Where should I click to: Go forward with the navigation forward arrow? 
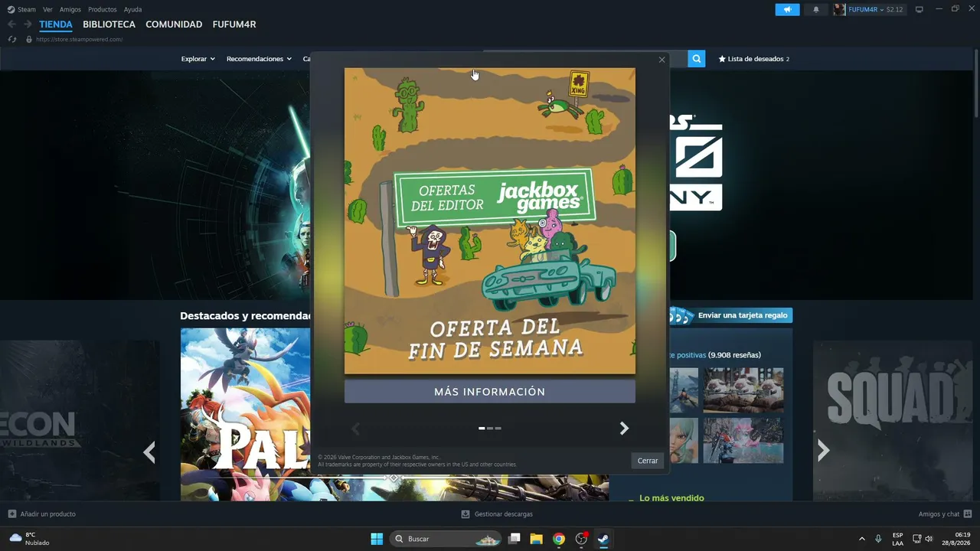(28, 24)
